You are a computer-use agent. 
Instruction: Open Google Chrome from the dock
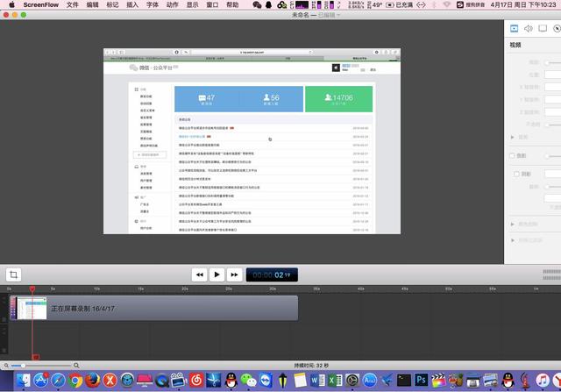[75, 381]
